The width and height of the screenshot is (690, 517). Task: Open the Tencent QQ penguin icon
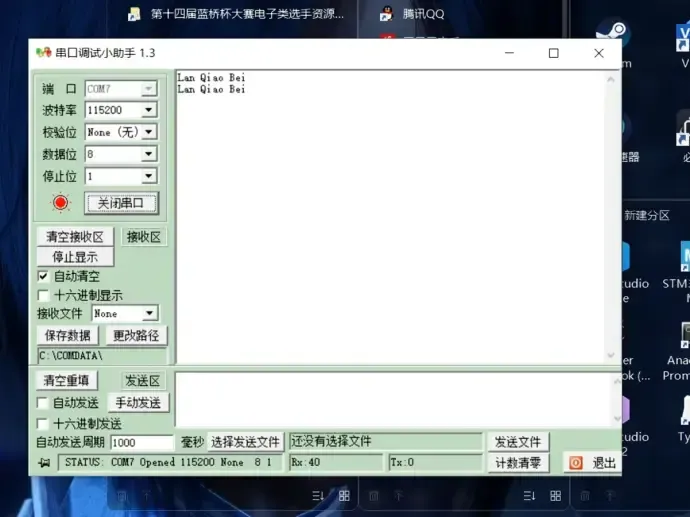(386, 14)
